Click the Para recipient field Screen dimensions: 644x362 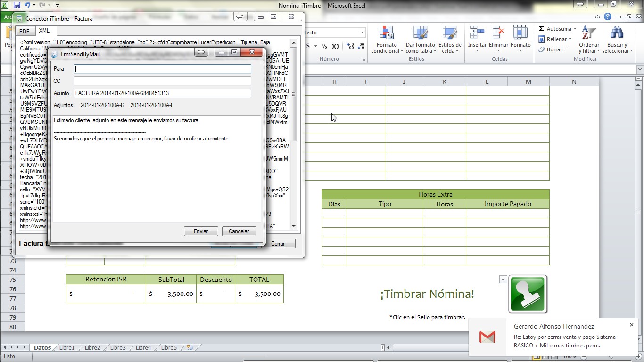coord(163,69)
